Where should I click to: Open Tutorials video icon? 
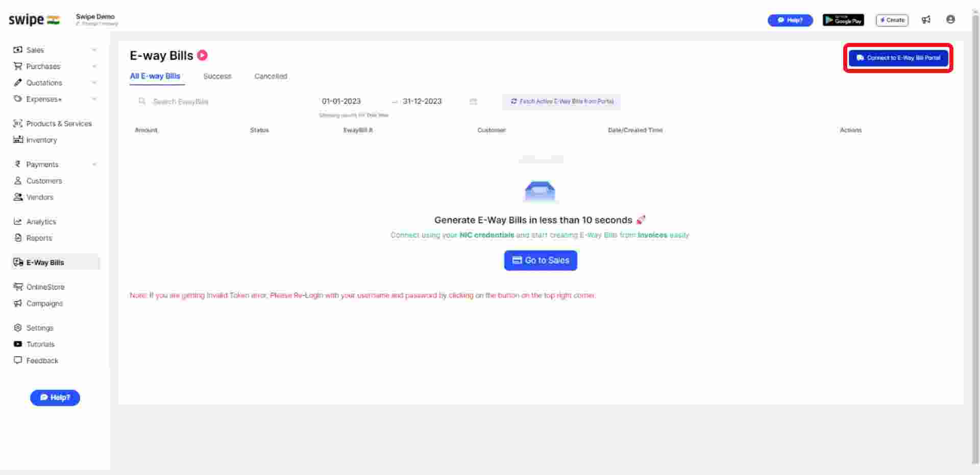(x=18, y=344)
